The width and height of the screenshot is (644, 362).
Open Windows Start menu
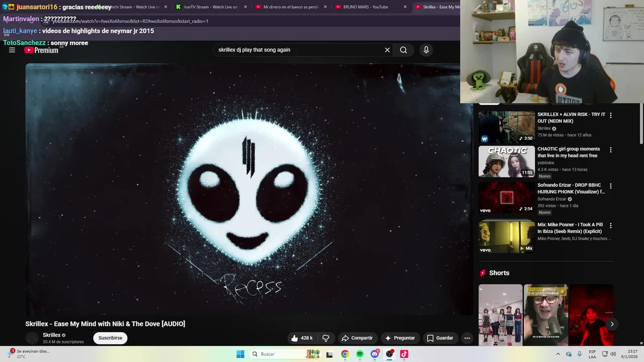[x=240, y=354]
